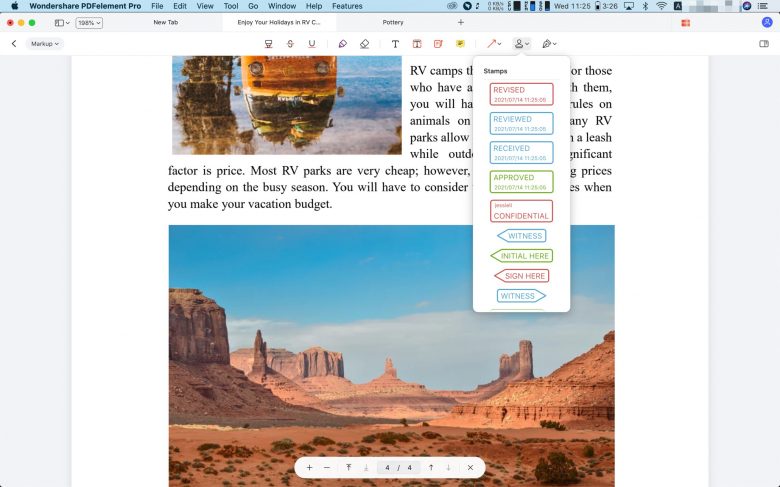Select the Text comment tool

point(395,44)
